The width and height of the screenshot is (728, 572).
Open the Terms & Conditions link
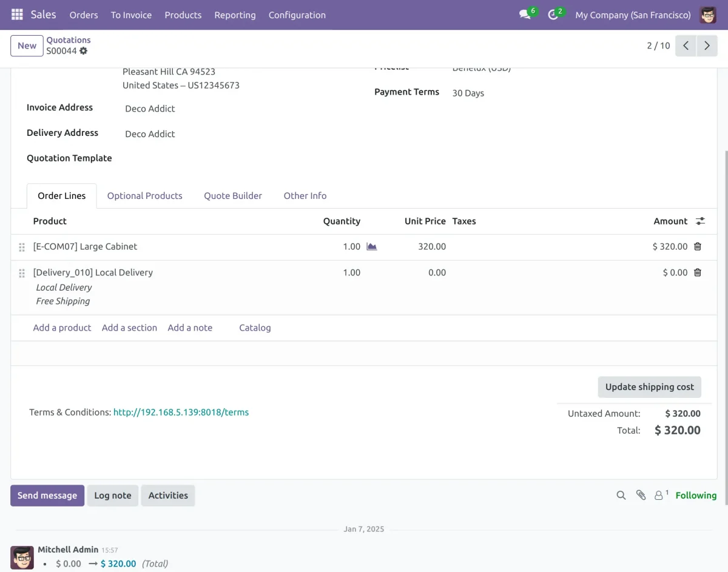pos(181,412)
